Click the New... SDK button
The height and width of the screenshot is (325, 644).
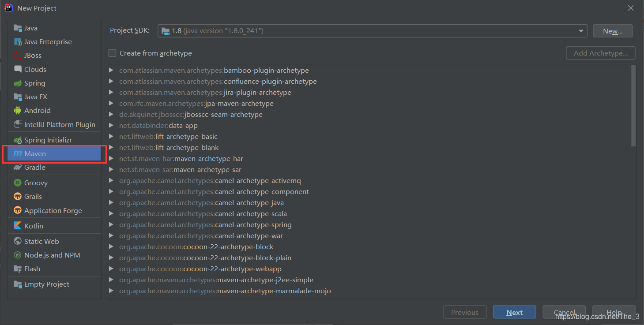pos(613,31)
